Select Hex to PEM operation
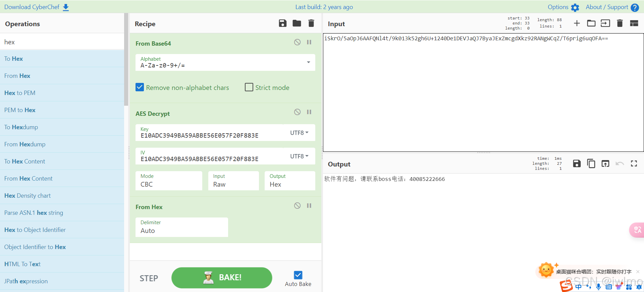Viewport: 644px width, 292px height. pyautogui.click(x=62, y=93)
